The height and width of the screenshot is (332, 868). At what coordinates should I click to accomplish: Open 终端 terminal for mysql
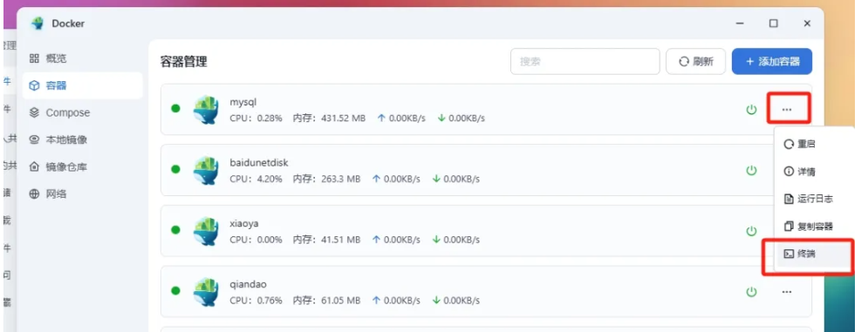(x=815, y=254)
